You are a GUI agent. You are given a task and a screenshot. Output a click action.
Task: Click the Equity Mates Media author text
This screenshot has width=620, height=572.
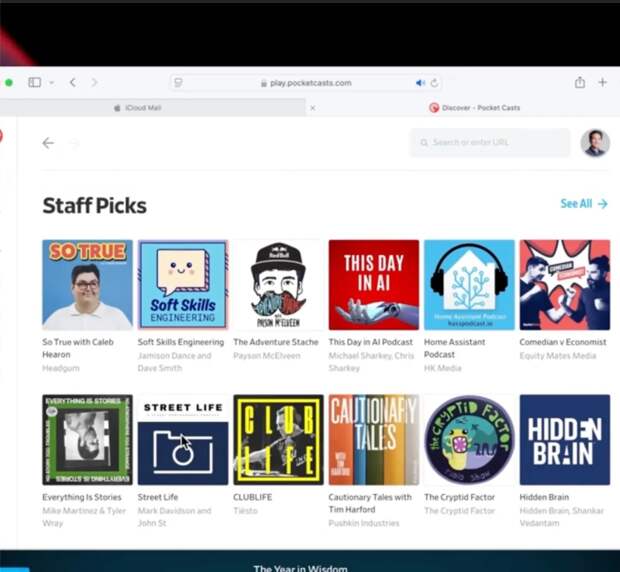click(x=558, y=355)
